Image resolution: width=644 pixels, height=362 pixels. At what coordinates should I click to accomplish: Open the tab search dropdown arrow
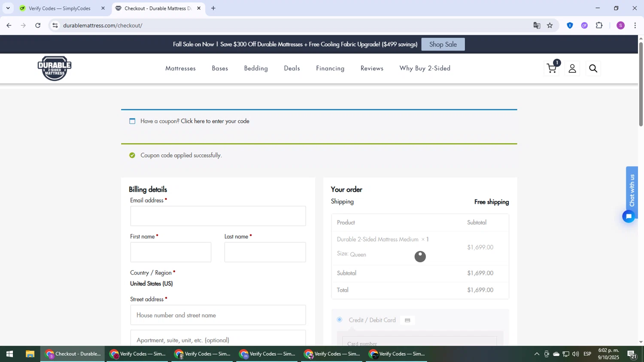pos(8,8)
